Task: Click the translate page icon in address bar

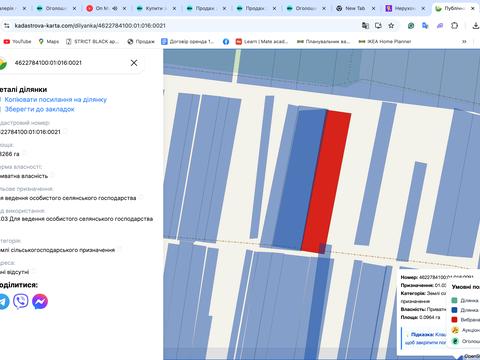Action: pos(365,26)
